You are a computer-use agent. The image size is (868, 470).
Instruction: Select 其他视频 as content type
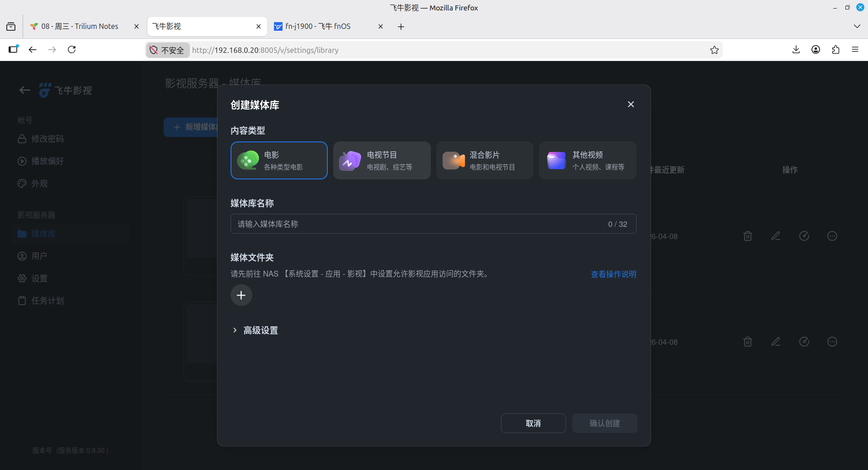pyautogui.click(x=587, y=160)
